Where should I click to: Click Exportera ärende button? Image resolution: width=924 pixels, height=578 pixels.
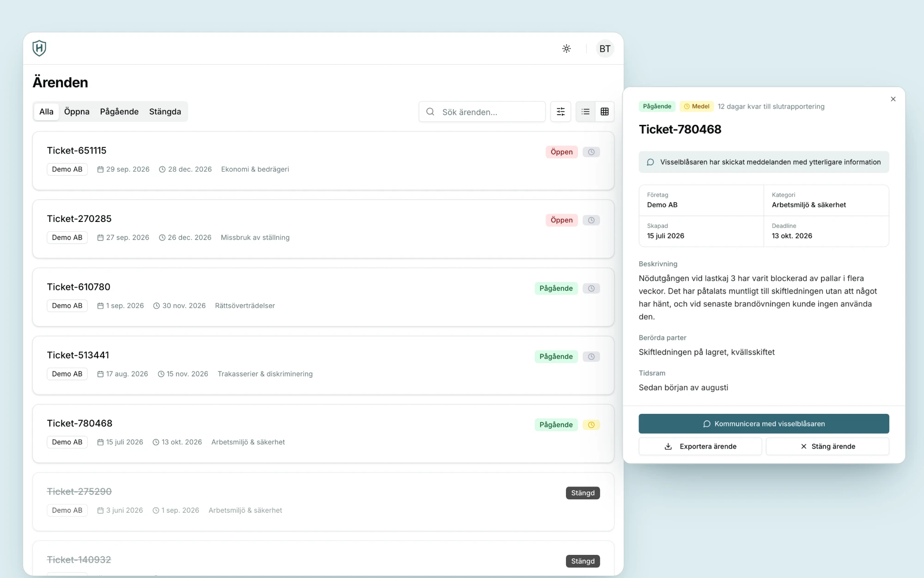click(700, 446)
